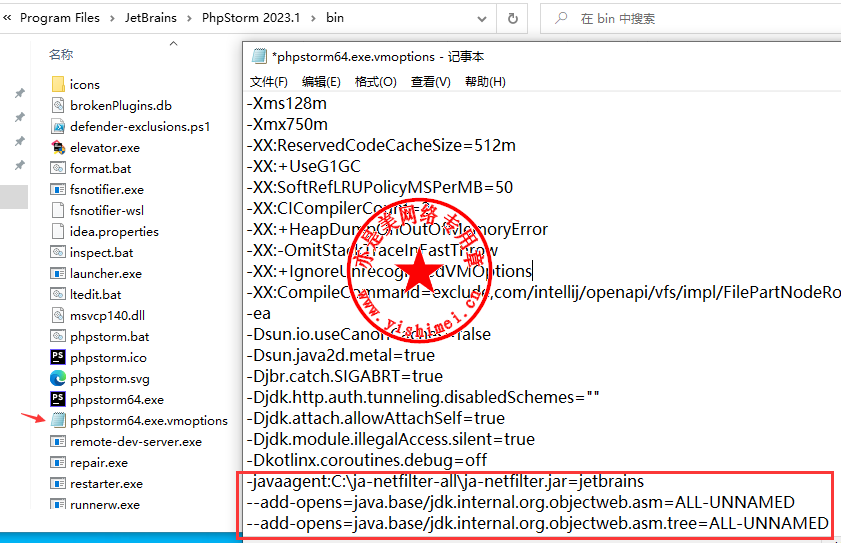Click the inspect.bat file icon
This screenshot has width=841, height=543.
[x=58, y=252]
